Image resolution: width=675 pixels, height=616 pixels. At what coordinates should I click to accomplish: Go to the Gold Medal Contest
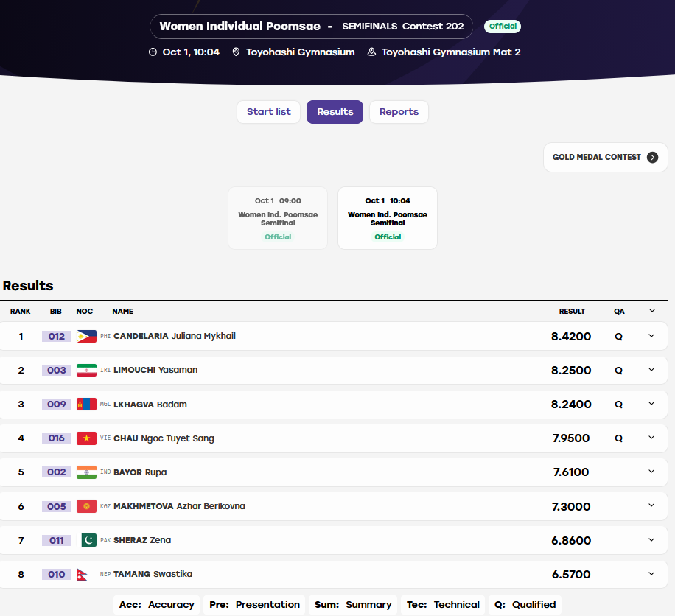606,158
